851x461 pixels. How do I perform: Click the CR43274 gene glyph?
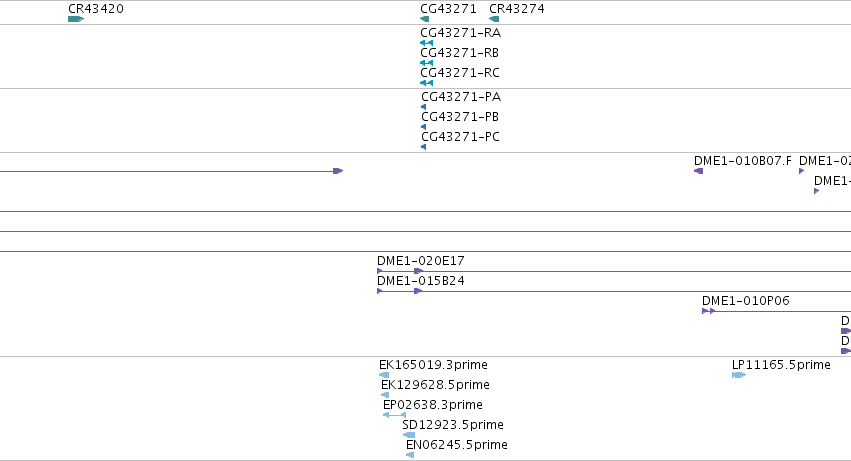[x=494, y=19]
